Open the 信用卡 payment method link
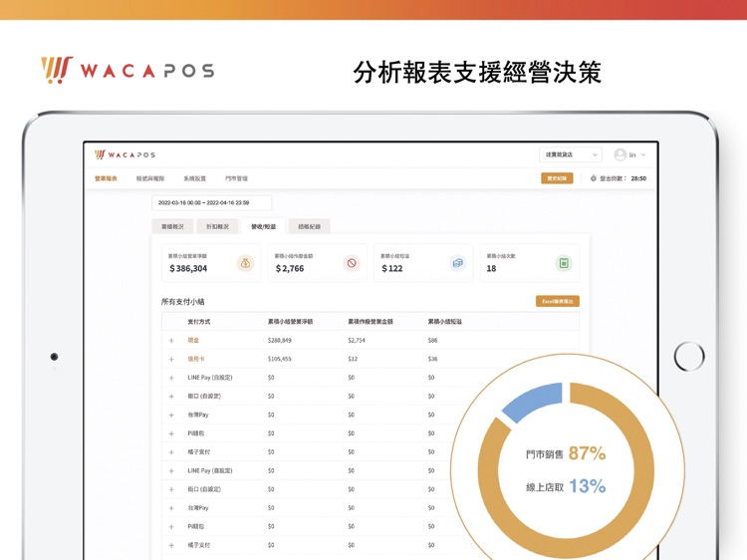747x560 pixels. coord(196,359)
